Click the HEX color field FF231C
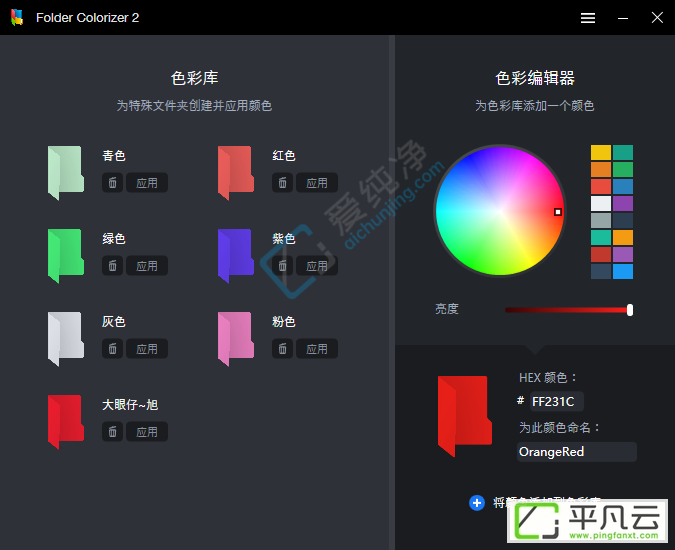 [x=556, y=402]
